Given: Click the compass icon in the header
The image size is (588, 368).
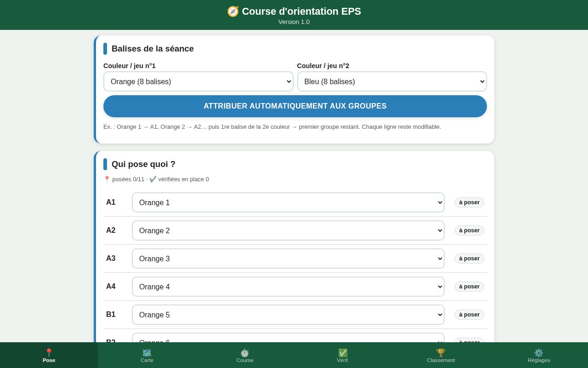Looking at the screenshot, I should 233,11.
